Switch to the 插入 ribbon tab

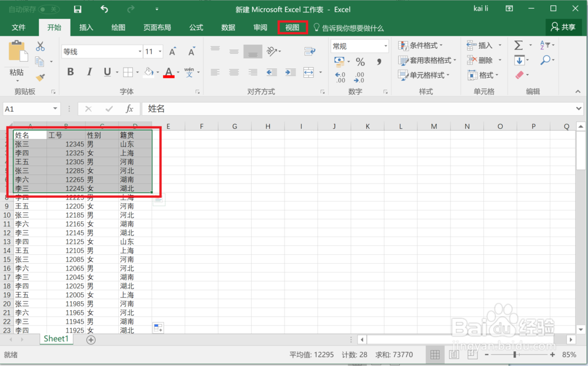(86, 28)
